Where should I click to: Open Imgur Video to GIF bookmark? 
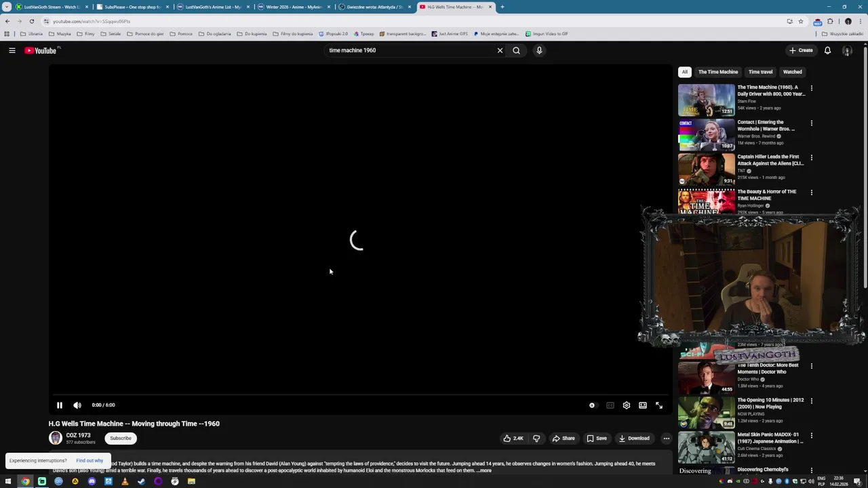[x=547, y=34]
